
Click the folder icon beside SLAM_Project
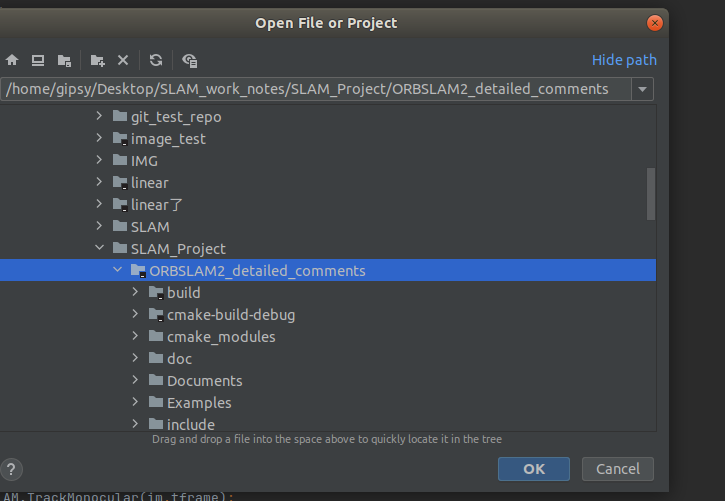coord(120,248)
